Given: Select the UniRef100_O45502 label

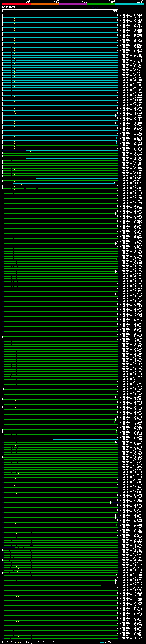Looking at the screenshot, I should pos(131,578).
